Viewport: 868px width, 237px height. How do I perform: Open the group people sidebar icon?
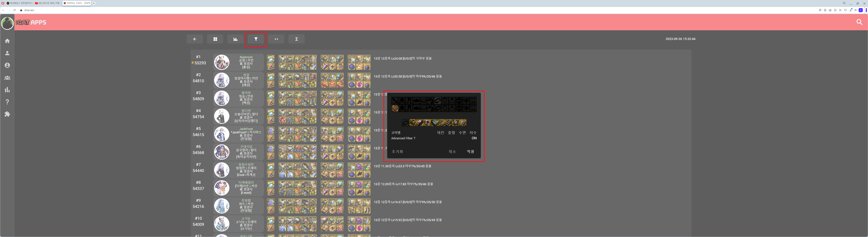coord(7,77)
